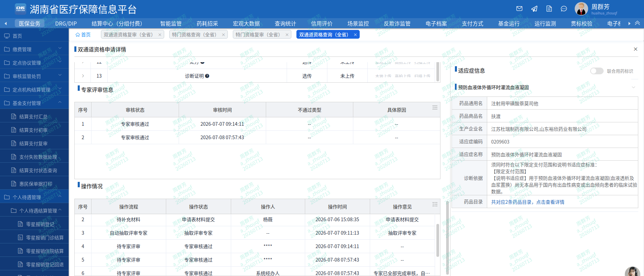Open the mail envelope icon in header
The height and width of the screenshot is (276, 644).
point(519,9)
